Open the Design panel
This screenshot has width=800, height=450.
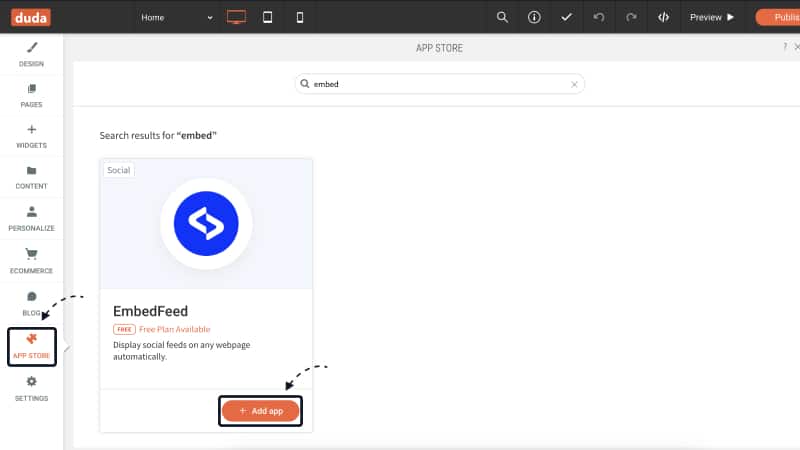[31, 55]
